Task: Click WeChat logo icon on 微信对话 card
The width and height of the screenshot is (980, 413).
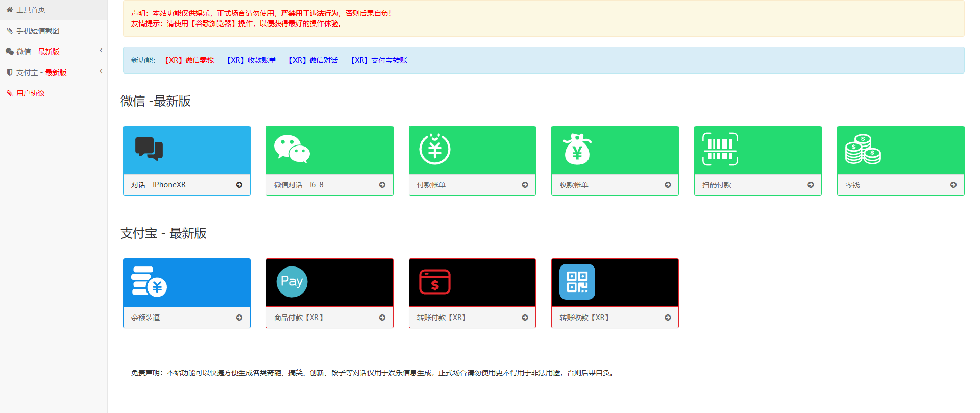Action: click(x=292, y=149)
